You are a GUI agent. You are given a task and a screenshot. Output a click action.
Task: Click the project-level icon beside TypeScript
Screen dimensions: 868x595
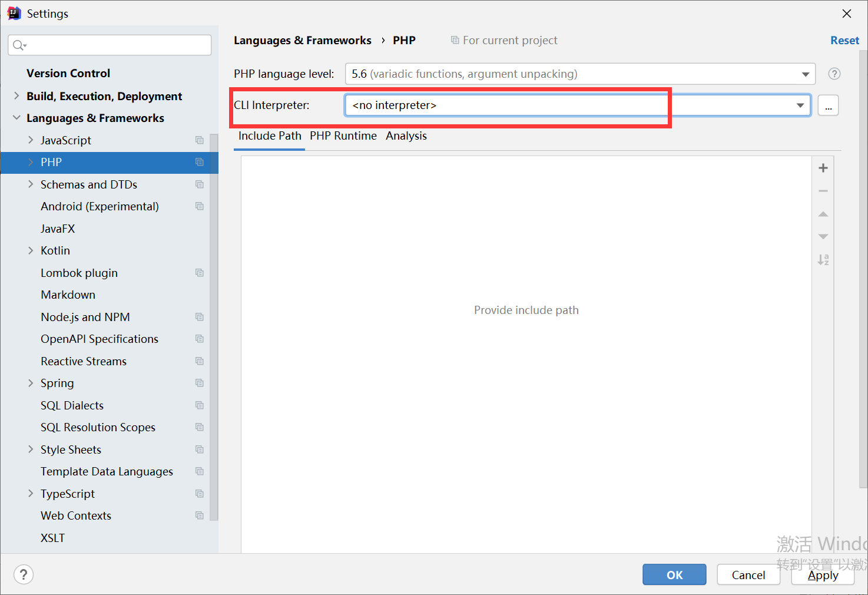tap(200, 494)
